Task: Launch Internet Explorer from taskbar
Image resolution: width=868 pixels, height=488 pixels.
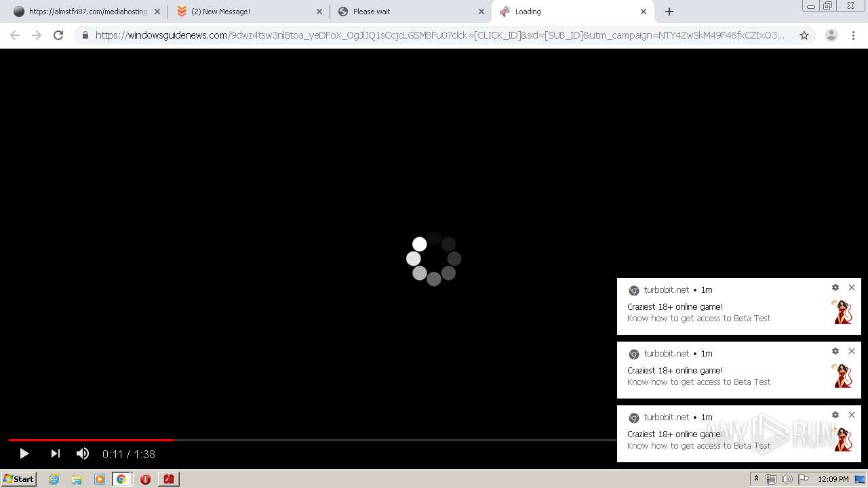Action: coord(54,479)
